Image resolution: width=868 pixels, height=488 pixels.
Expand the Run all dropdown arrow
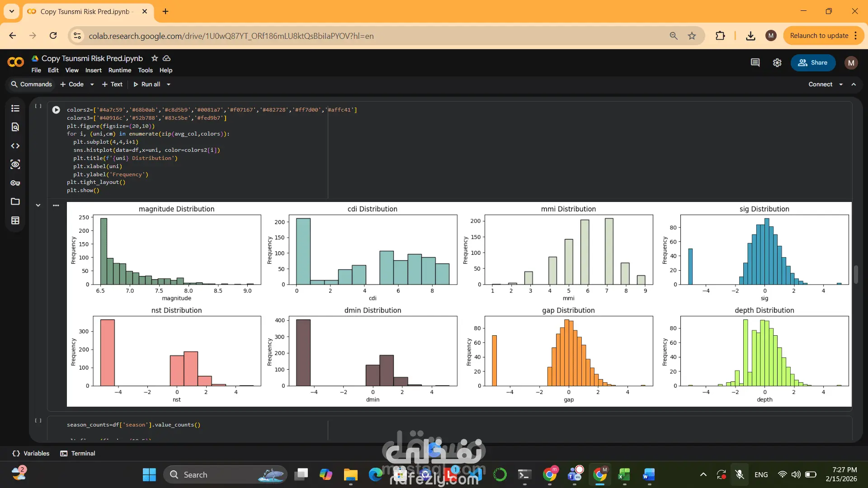click(x=169, y=84)
